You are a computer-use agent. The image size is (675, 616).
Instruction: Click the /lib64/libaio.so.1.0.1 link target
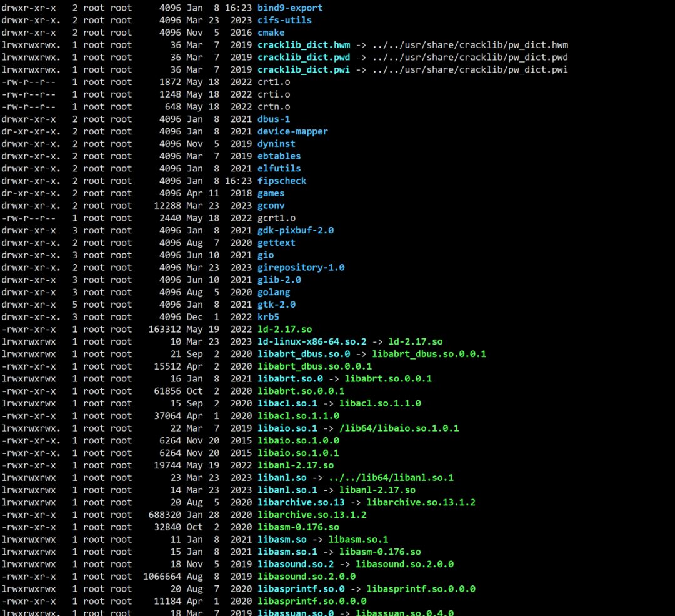(x=399, y=428)
